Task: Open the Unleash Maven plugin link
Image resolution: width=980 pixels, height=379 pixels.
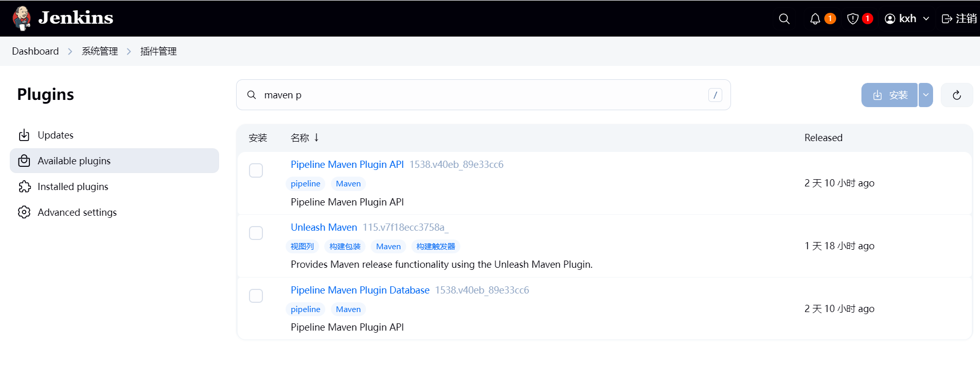Action: coord(324,227)
